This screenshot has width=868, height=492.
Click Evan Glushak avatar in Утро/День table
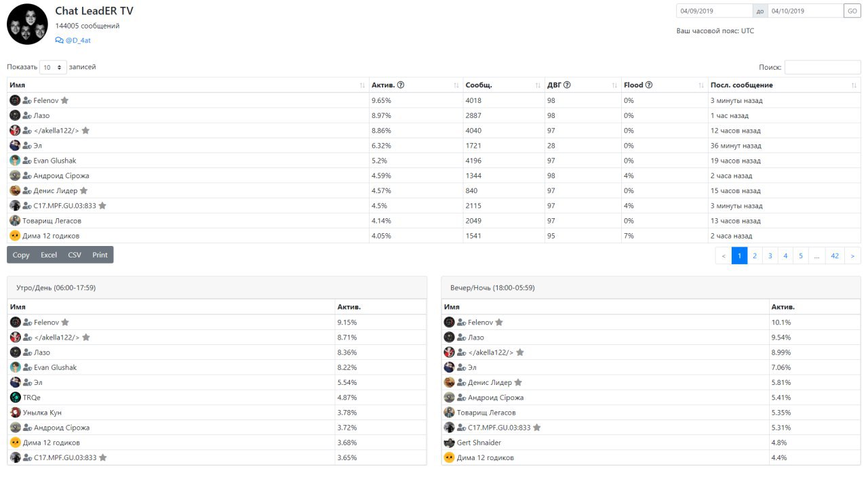(15, 367)
